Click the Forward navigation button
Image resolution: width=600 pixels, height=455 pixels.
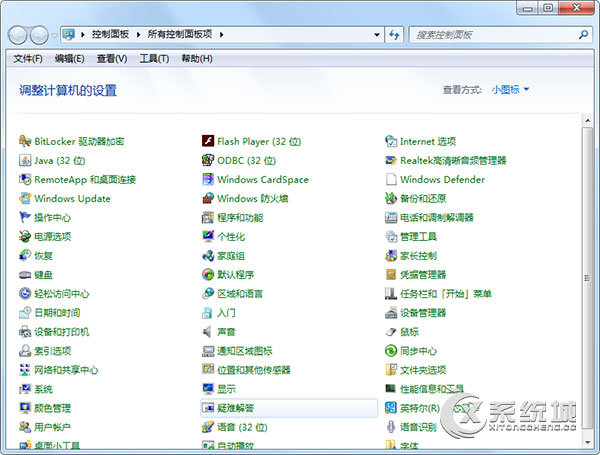pos(39,35)
